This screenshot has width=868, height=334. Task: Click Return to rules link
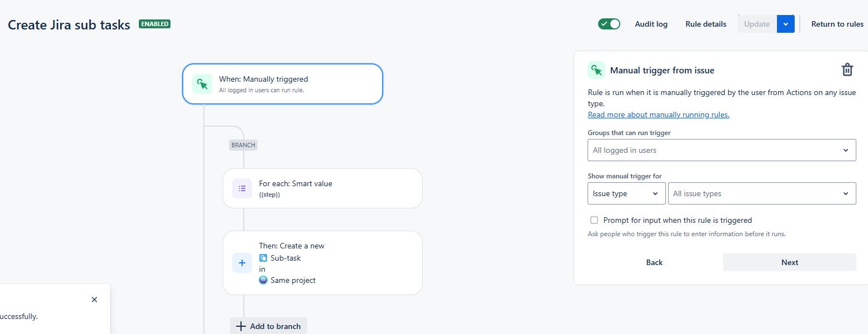click(837, 24)
